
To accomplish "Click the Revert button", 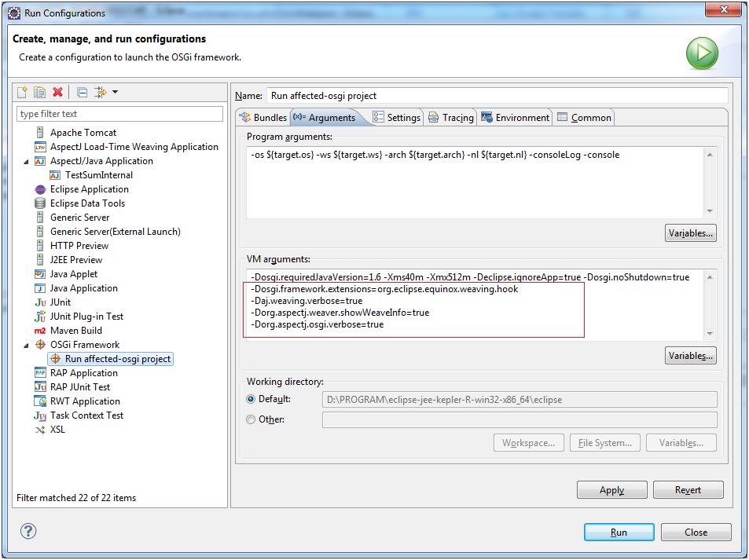I will click(x=688, y=490).
